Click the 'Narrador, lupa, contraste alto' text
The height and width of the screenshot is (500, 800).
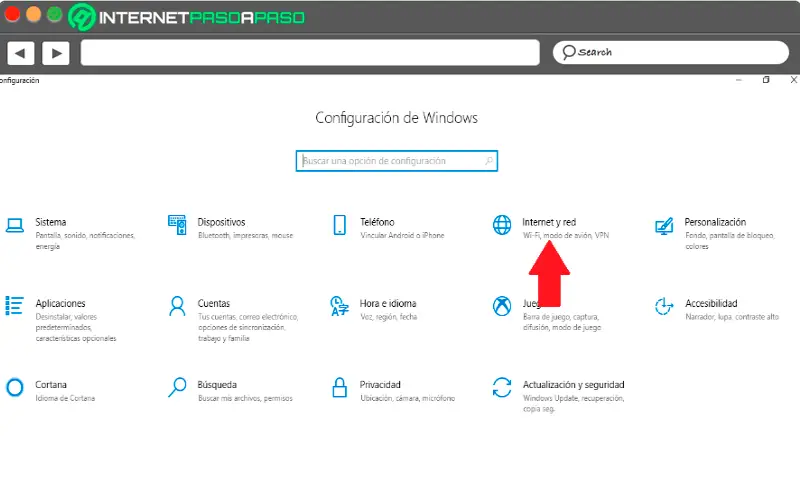pos(732,316)
